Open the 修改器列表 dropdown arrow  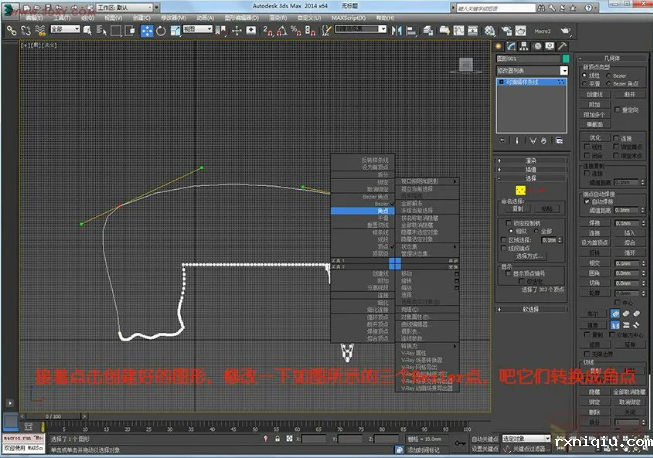tap(564, 71)
